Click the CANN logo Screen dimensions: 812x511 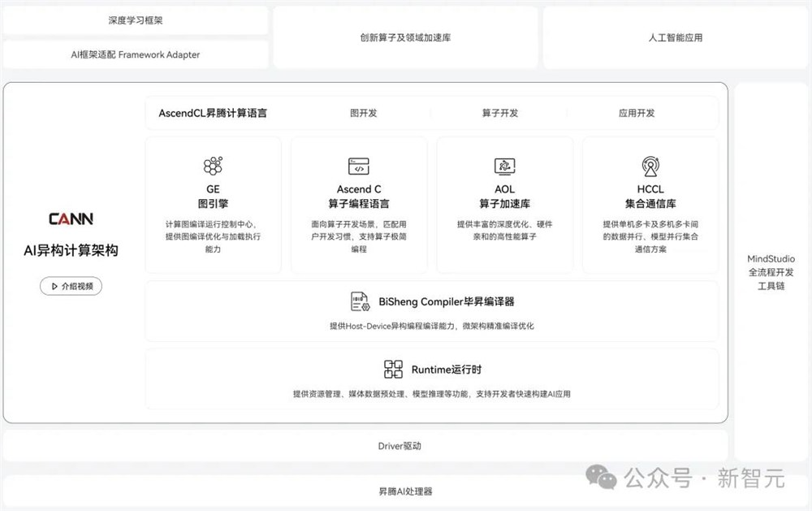click(70, 218)
